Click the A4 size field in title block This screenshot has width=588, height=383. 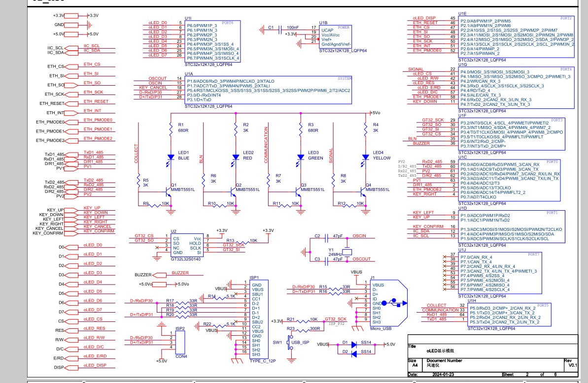[x=415, y=365]
